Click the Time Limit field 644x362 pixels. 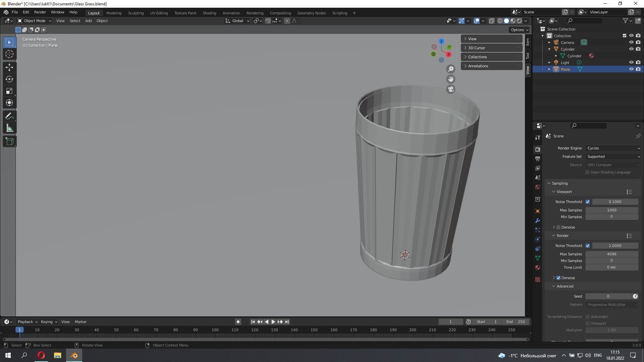click(611, 267)
